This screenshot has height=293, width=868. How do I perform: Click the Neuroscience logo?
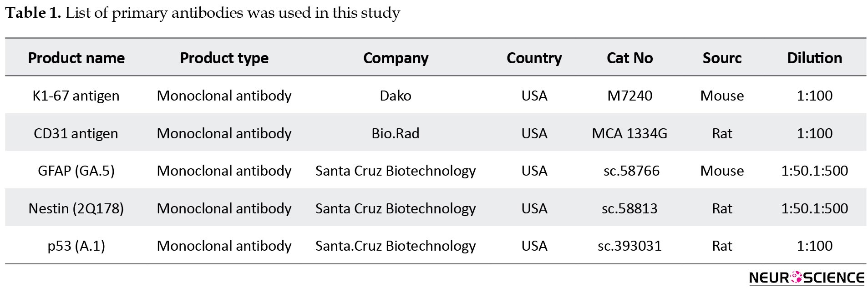click(807, 278)
